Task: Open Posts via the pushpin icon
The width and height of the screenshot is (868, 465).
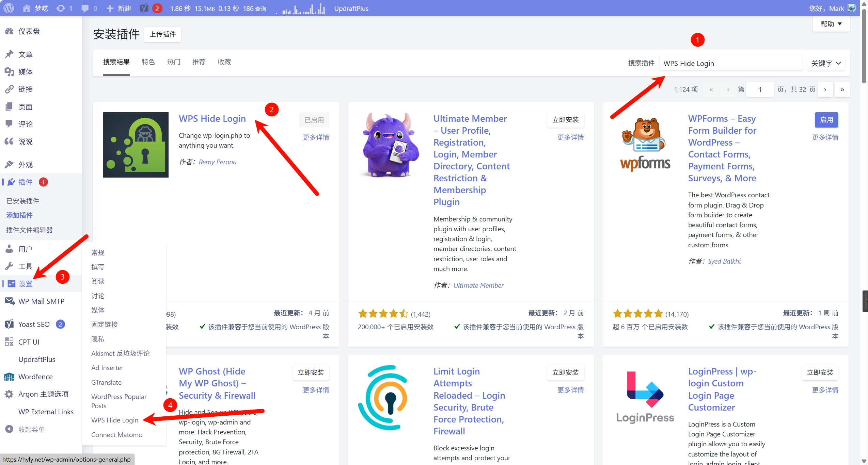Action: [9, 54]
